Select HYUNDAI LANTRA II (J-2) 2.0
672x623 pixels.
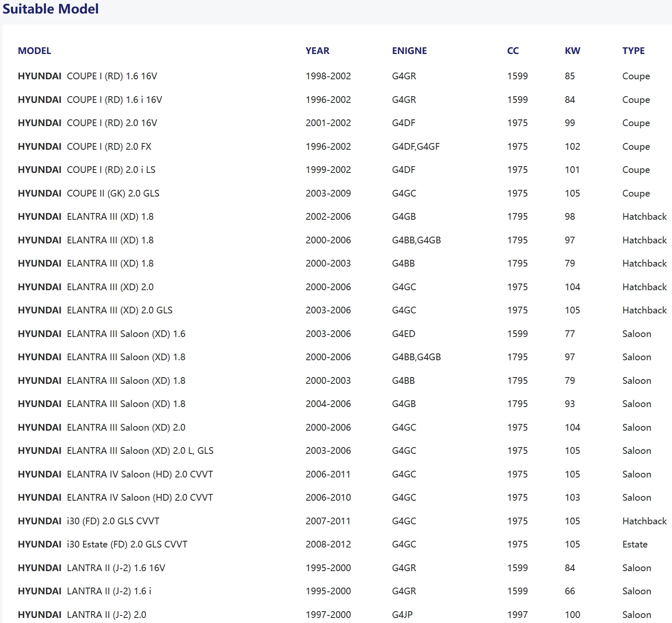tap(82, 615)
